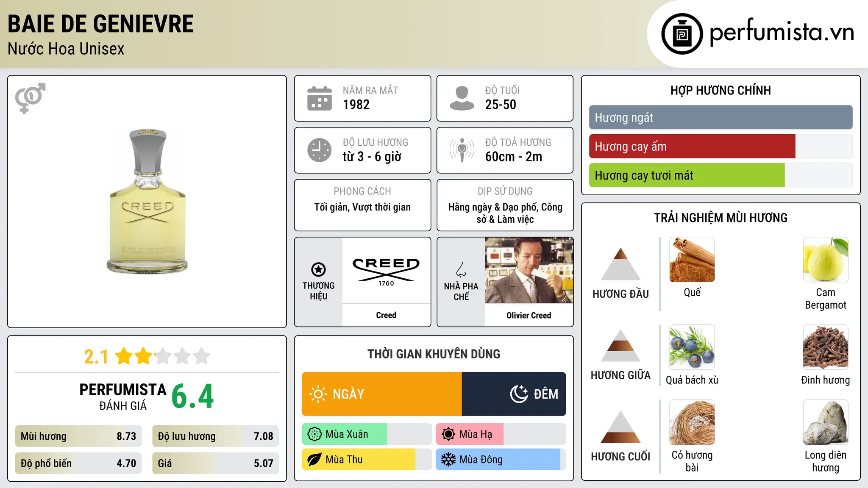Image resolution: width=868 pixels, height=488 pixels.
Task: Click the person icon beside Độ tuổi
Action: pyautogui.click(x=462, y=98)
